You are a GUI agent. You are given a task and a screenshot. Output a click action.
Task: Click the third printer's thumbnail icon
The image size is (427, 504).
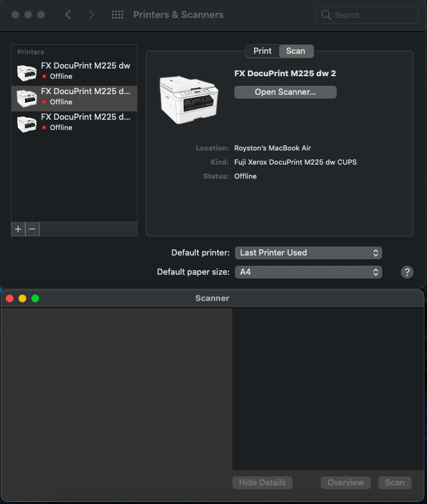pyautogui.click(x=27, y=124)
